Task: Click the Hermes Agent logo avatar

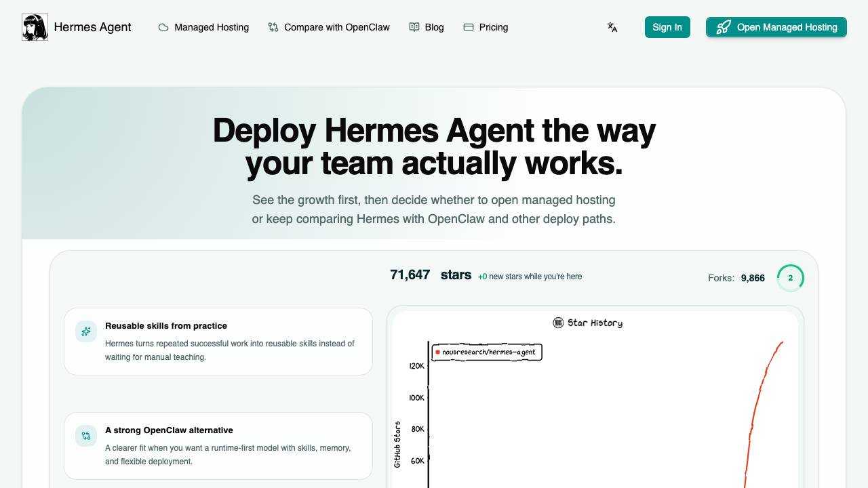Action: coord(35,27)
